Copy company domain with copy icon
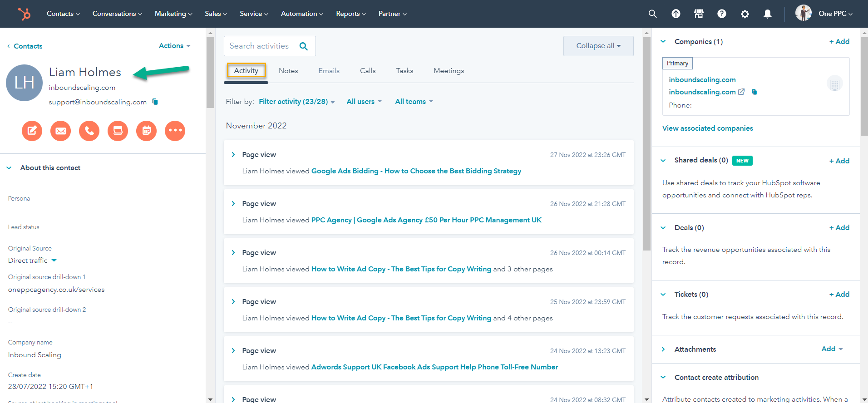 tap(755, 92)
